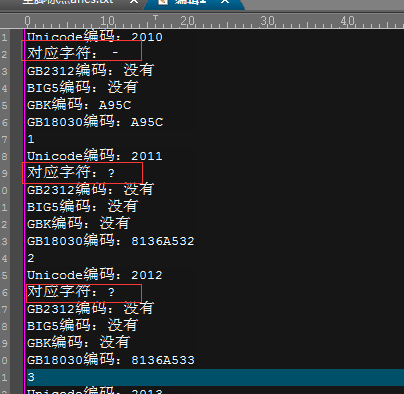The width and height of the screenshot is (404, 394).
Task: Close the .txt file tab with its X
Action: point(134,2)
